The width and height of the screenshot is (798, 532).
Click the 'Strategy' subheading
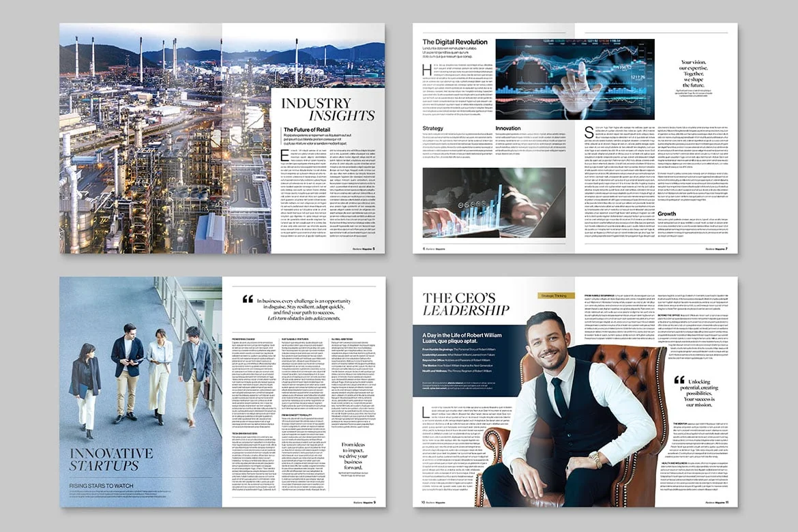pos(432,128)
